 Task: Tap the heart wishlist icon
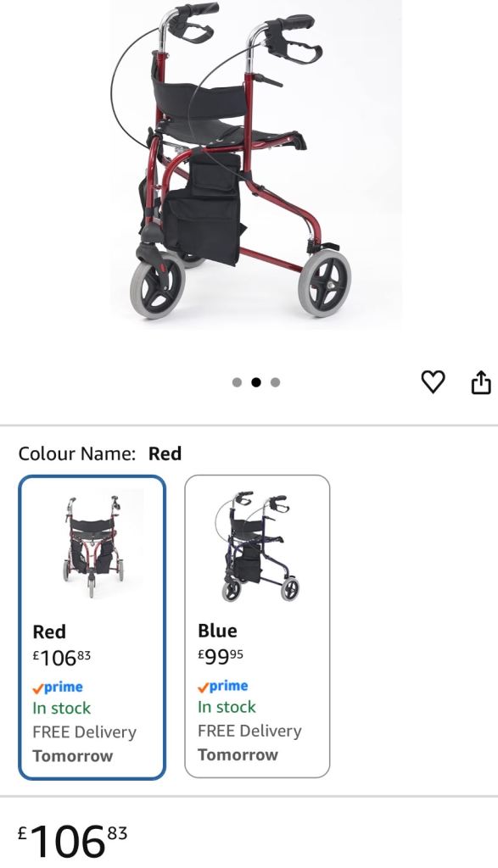[x=433, y=382]
